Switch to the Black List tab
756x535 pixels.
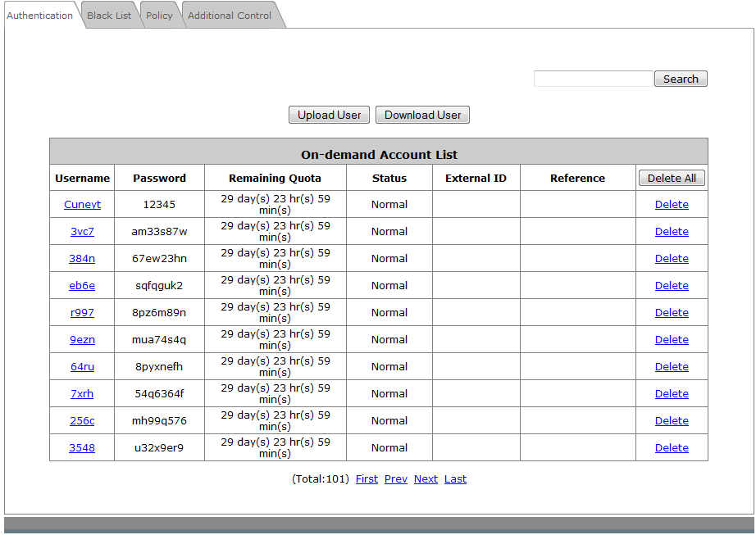[109, 16]
